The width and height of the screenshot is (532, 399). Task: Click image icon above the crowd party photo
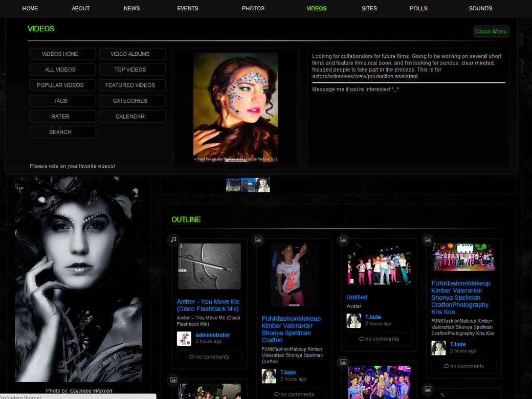[343, 362]
